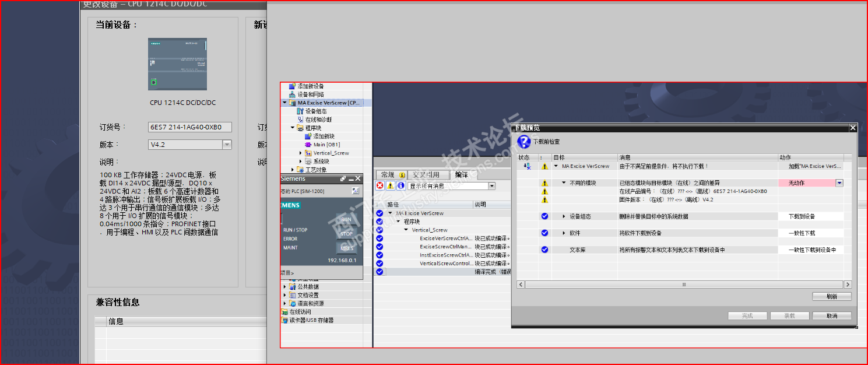The width and height of the screenshot is (868, 365).
Task: Collapse the 程序块 folder in the tree
Action: coord(293,128)
